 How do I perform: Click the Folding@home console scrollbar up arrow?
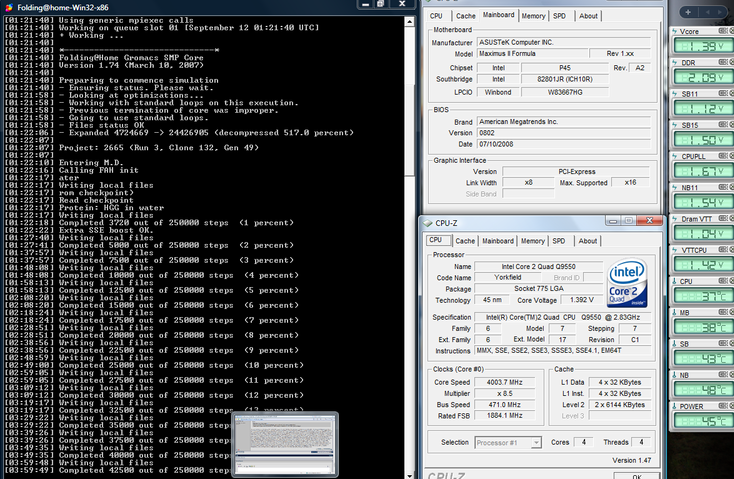(409, 22)
